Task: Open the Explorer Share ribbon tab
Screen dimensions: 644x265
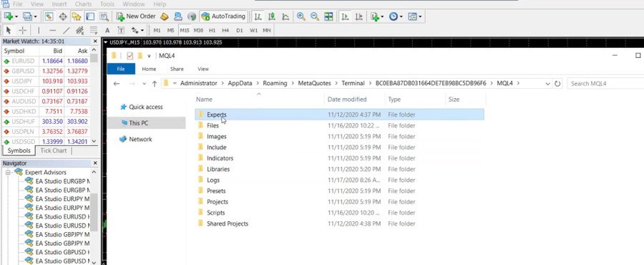Action: coord(177,69)
